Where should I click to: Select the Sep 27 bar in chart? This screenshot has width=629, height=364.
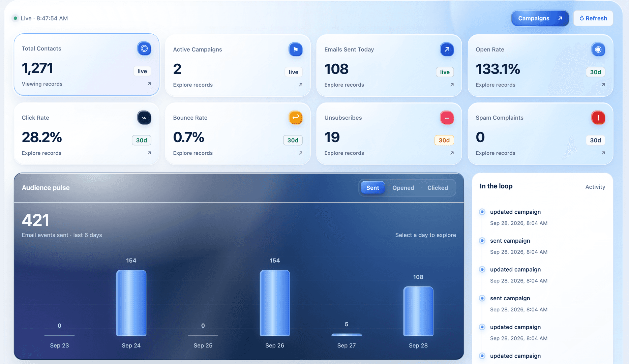pos(347,335)
